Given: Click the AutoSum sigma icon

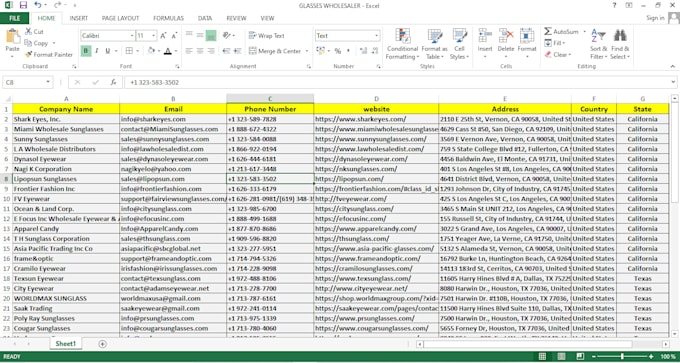Looking at the screenshot, I should pyautogui.click(x=548, y=32).
